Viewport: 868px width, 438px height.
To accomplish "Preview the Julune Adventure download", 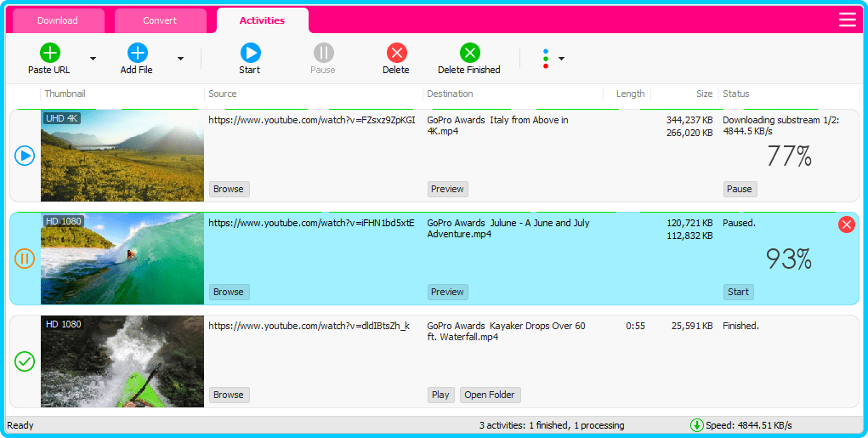I will [447, 292].
